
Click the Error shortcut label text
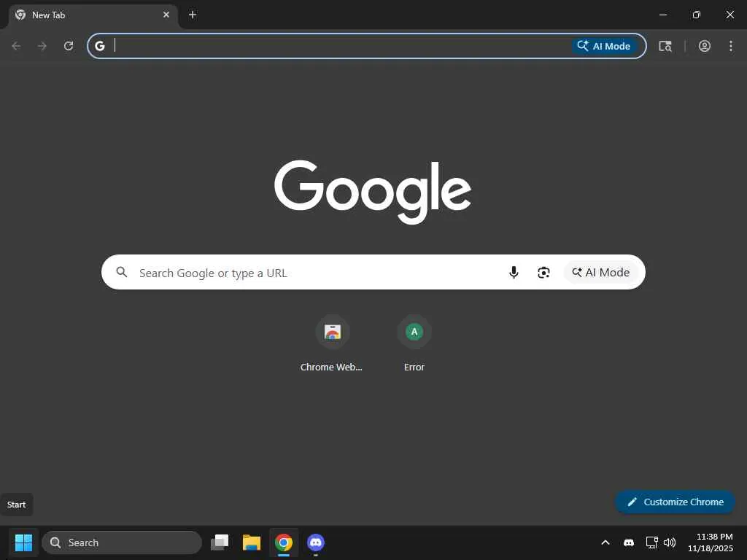pyautogui.click(x=414, y=367)
